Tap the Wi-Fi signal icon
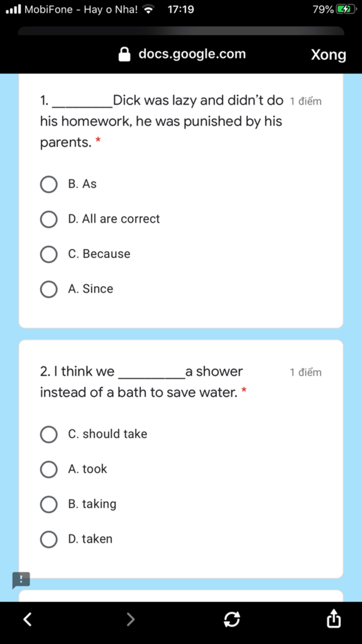 pyautogui.click(x=149, y=9)
